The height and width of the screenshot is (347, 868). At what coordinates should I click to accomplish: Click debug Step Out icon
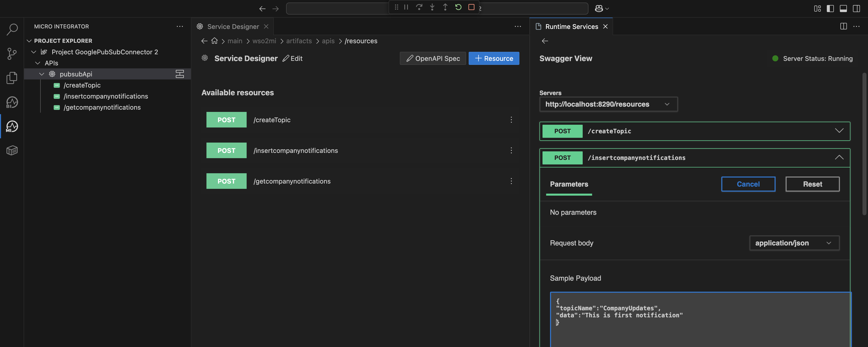[445, 7]
